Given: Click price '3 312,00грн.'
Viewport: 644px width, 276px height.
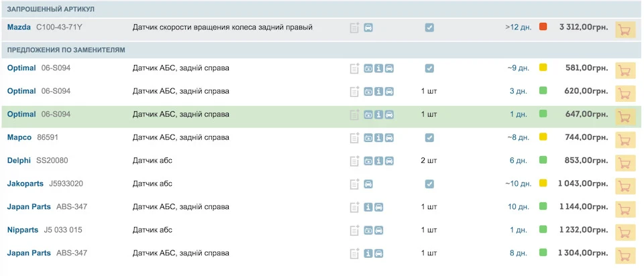Looking at the screenshot, I should pos(584,27).
